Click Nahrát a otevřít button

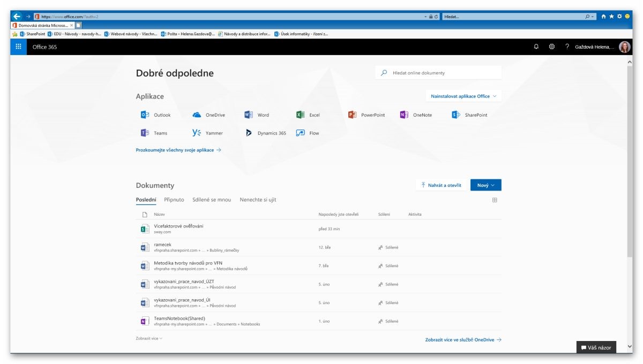[440, 185]
